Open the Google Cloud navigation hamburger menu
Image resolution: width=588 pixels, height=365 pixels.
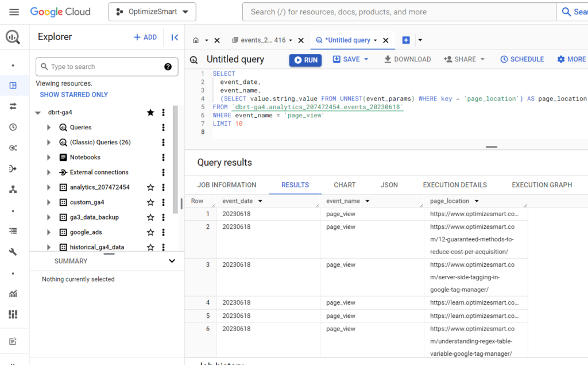click(14, 11)
